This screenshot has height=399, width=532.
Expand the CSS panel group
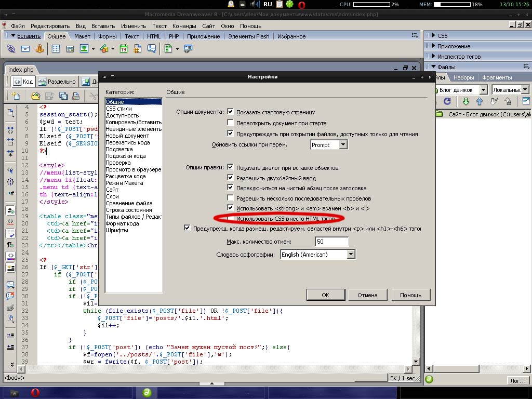(x=433, y=35)
